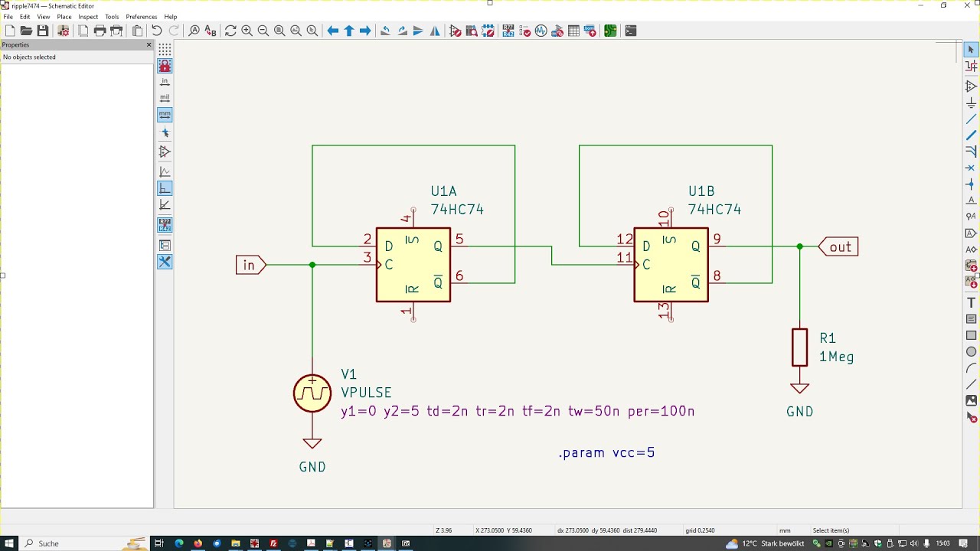This screenshot has width=980, height=551.
Task: Select the add net label tool
Action: [971, 201]
